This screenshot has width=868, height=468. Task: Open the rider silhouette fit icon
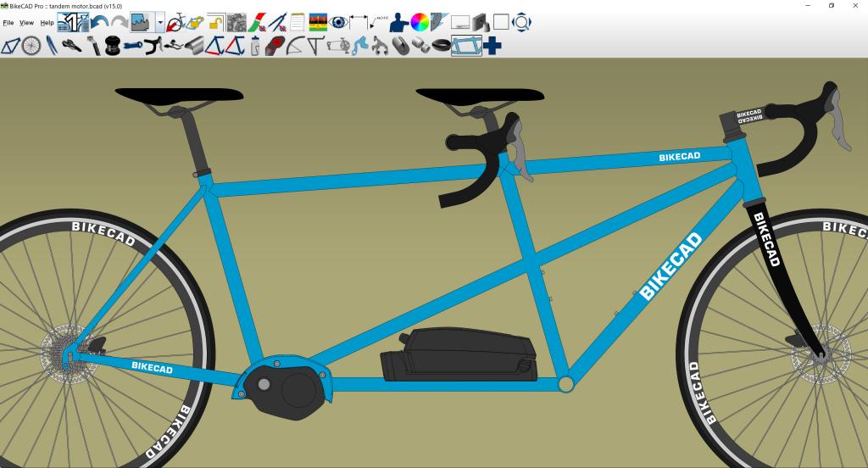pos(398,23)
